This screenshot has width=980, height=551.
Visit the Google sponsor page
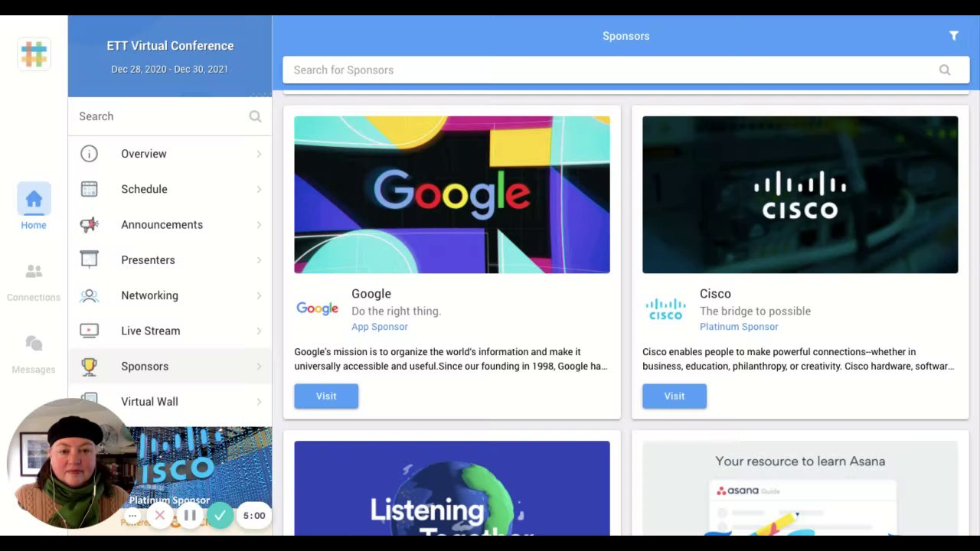click(326, 396)
